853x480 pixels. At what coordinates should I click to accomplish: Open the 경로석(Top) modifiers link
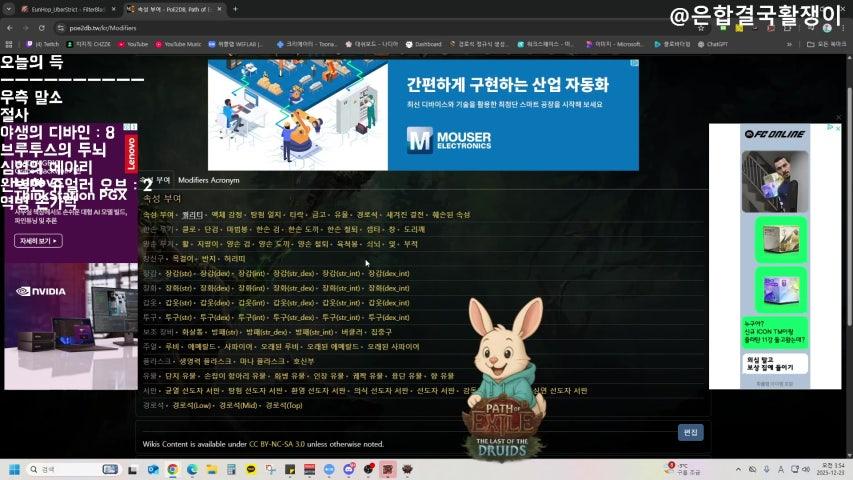click(x=284, y=405)
